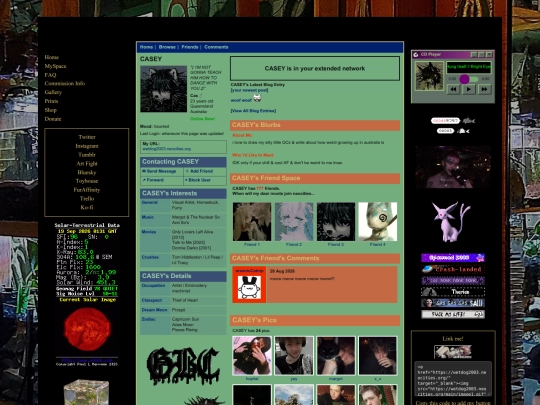Visit the Trello link
Viewport: 540px width, 405px height.
tap(87, 198)
